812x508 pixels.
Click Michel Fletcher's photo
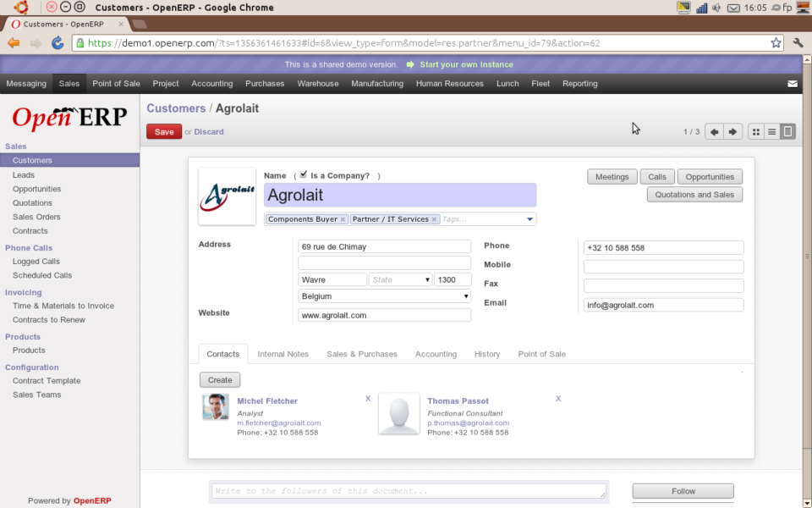coord(216,406)
